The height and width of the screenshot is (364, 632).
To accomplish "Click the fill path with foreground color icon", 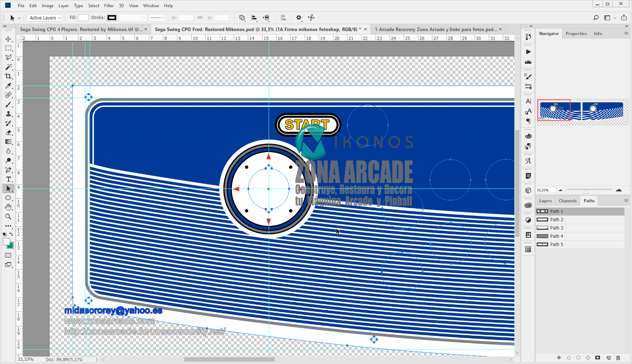I will tap(559, 358).
